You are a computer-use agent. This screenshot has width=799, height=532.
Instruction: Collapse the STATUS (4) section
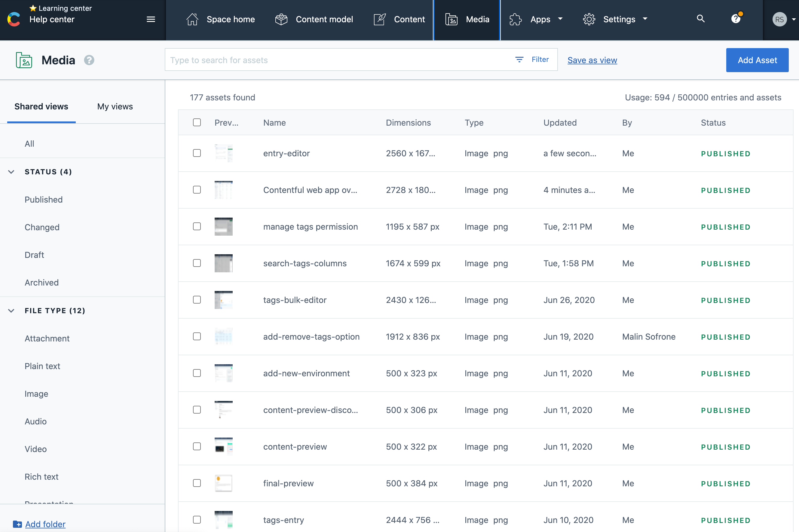pyautogui.click(x=11, y=172)
